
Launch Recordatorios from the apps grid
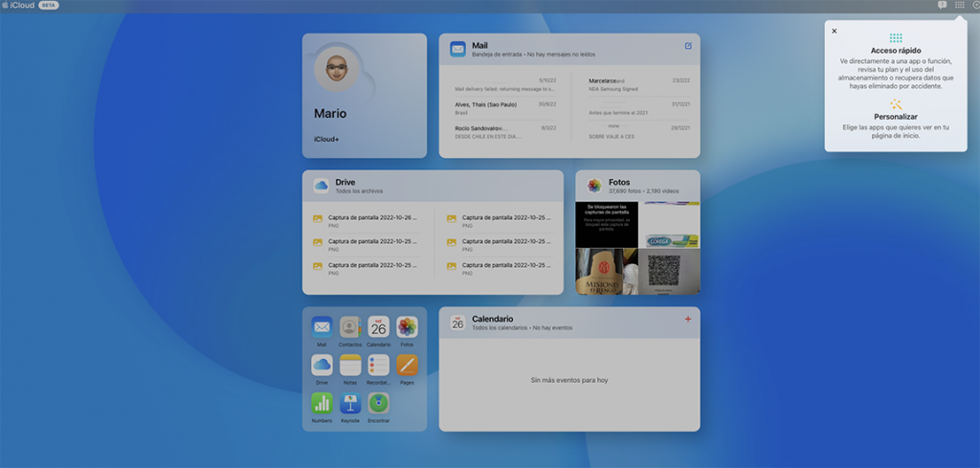pyautogui.click(x=379, y=365)
